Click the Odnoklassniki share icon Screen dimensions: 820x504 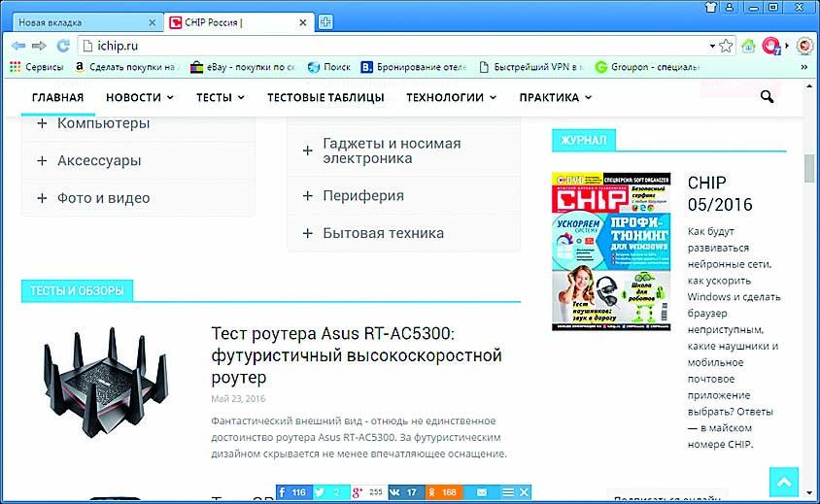point(443,493)
